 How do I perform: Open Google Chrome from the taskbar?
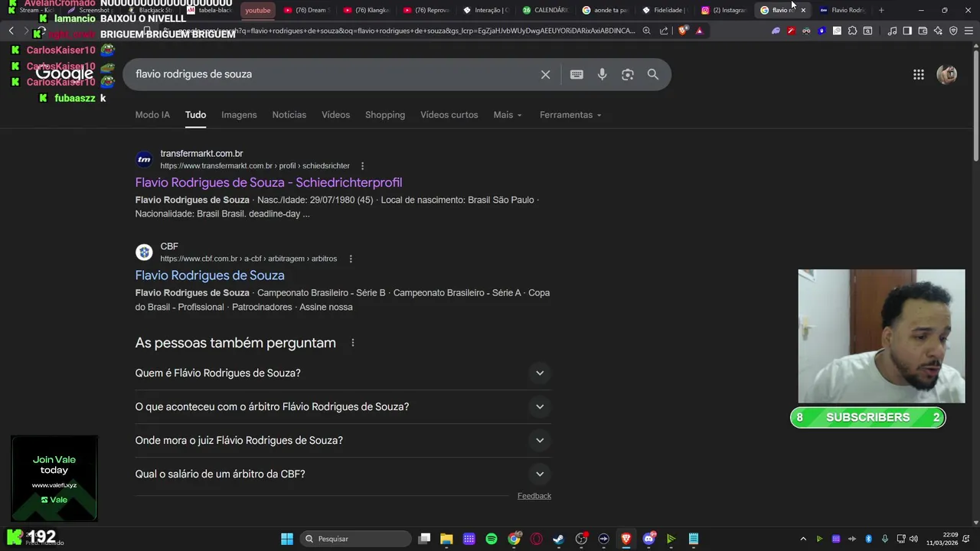514,539
